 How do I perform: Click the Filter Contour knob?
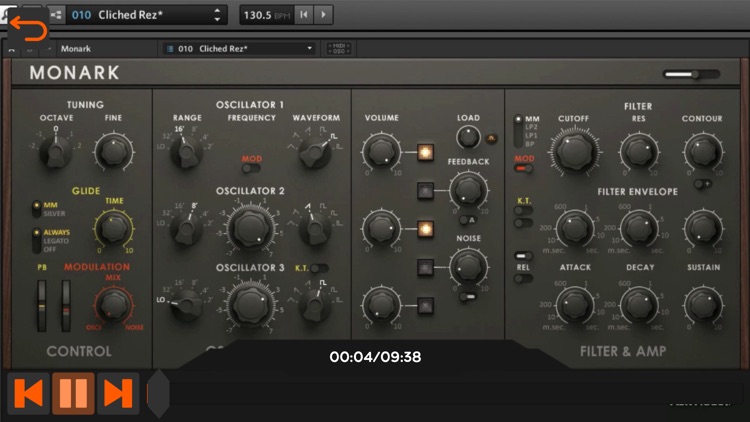click(703, 152)
